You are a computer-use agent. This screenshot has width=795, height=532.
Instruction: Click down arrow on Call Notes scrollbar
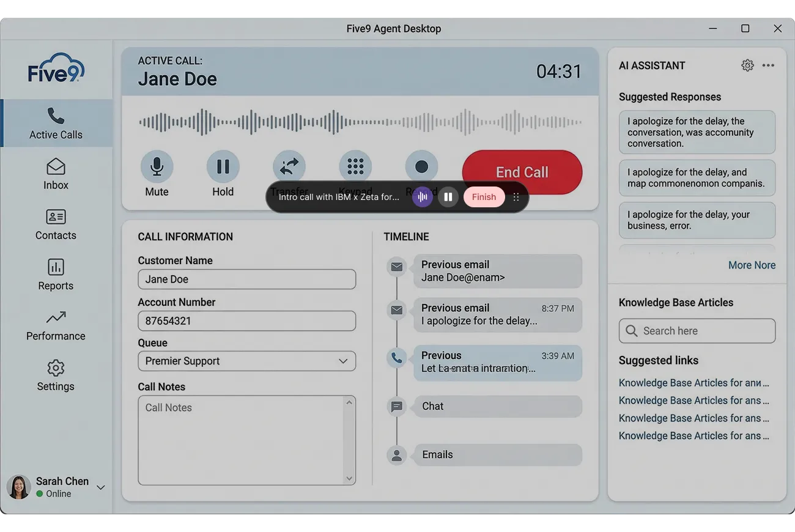tap(349, 479)
